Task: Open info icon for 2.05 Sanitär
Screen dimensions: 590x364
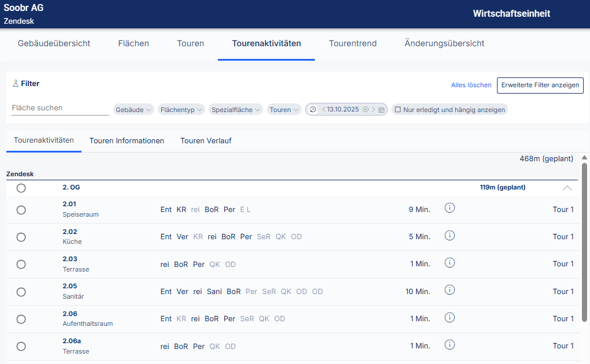Action: coord(450,290)
